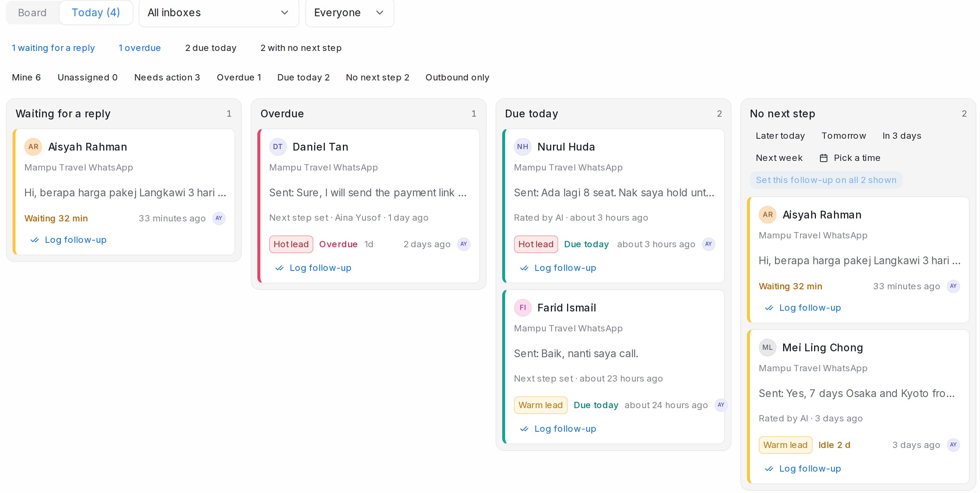
Task: Toggle the Needs action 3 filter
Action: tap(167, 77)
